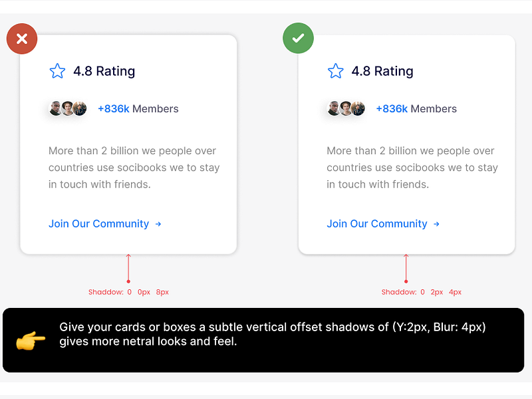Click member avatars in left card

tap(68, 109)
